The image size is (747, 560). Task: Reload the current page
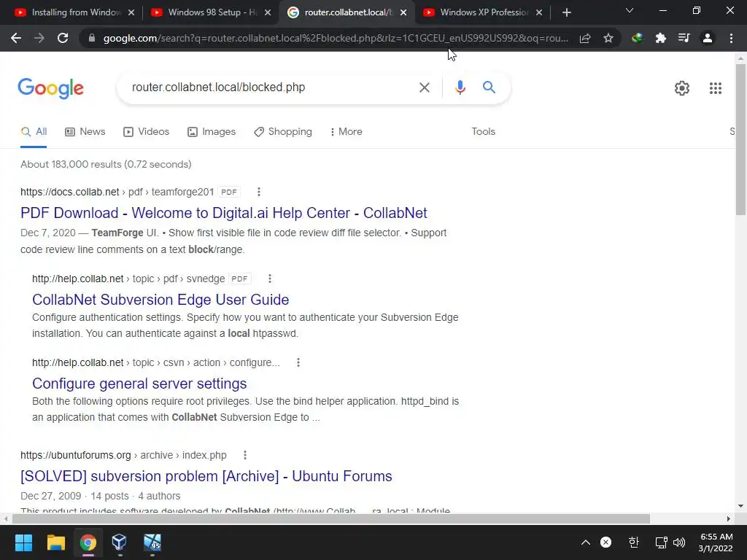63,38
